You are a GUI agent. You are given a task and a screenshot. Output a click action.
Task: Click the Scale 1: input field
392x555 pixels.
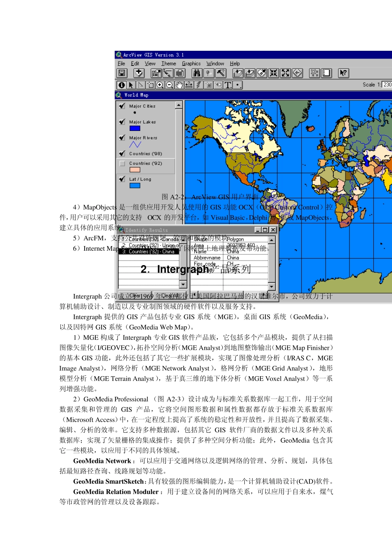point(387,84)
